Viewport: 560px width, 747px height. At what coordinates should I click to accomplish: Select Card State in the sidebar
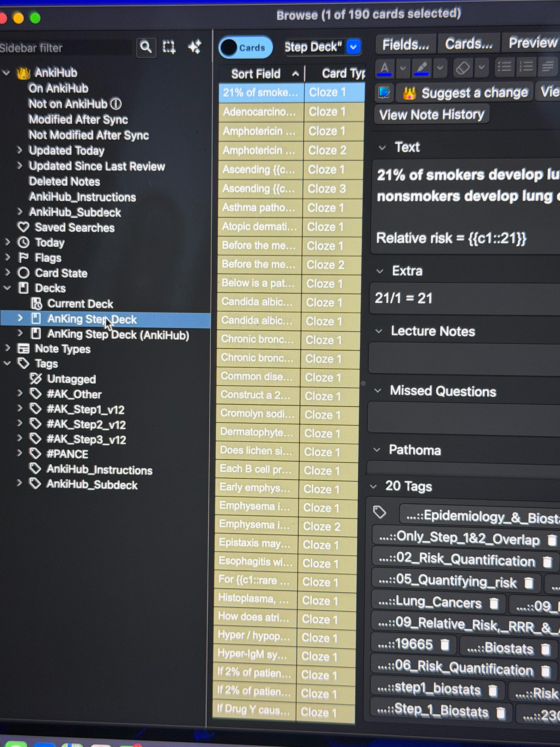(61, 273)
